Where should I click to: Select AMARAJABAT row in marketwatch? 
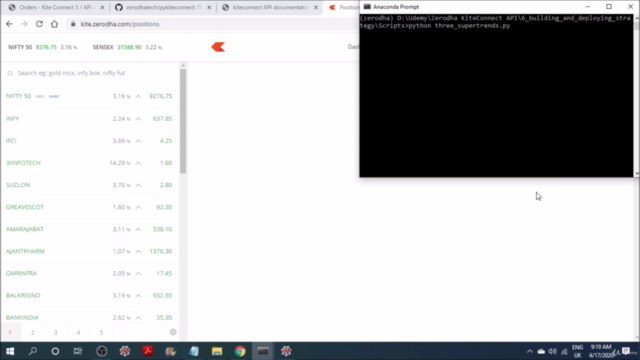click(x=89, y=229)
